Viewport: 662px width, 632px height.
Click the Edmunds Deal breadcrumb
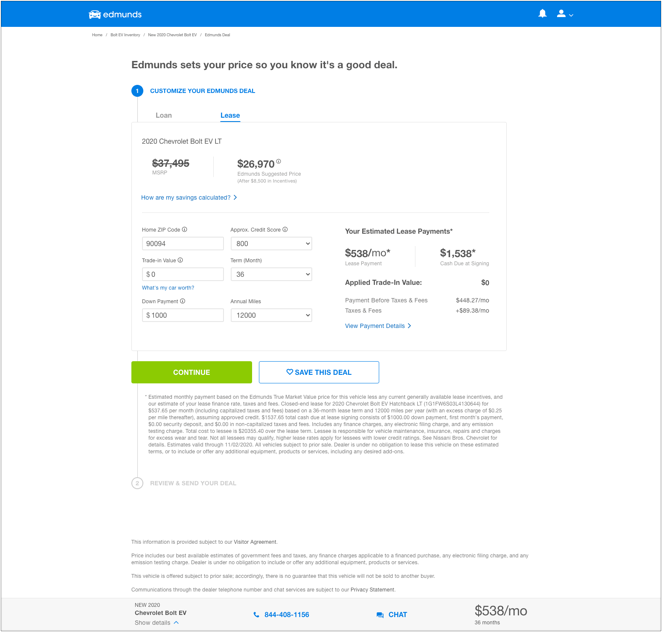(217, 35)
